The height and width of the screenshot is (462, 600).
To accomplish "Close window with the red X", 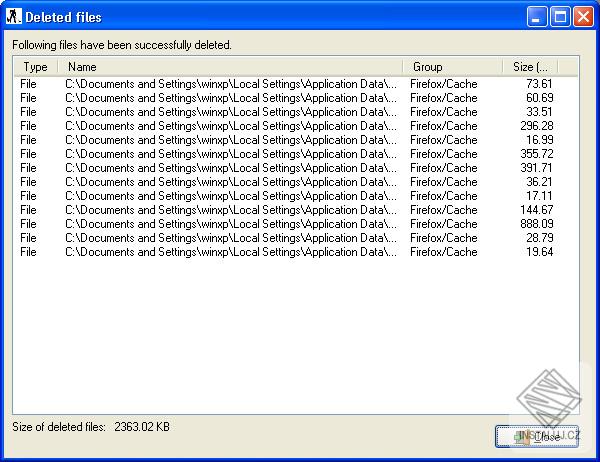I will [583, 16].
